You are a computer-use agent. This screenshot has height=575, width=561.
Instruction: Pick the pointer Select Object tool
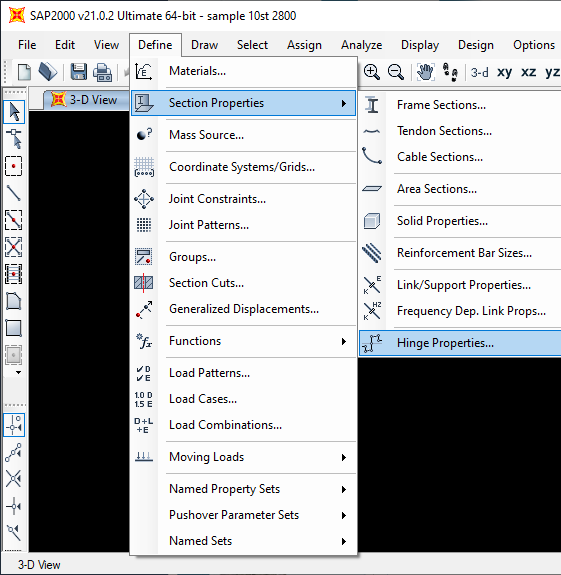(14, 112)
